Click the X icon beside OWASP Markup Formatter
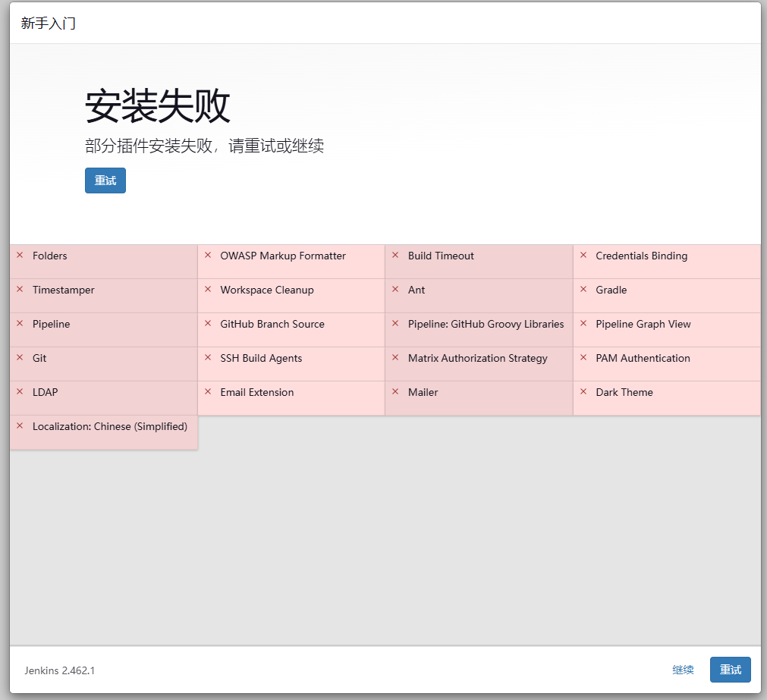The width and height of the screenshot is (767, 700). coord(208,256)
